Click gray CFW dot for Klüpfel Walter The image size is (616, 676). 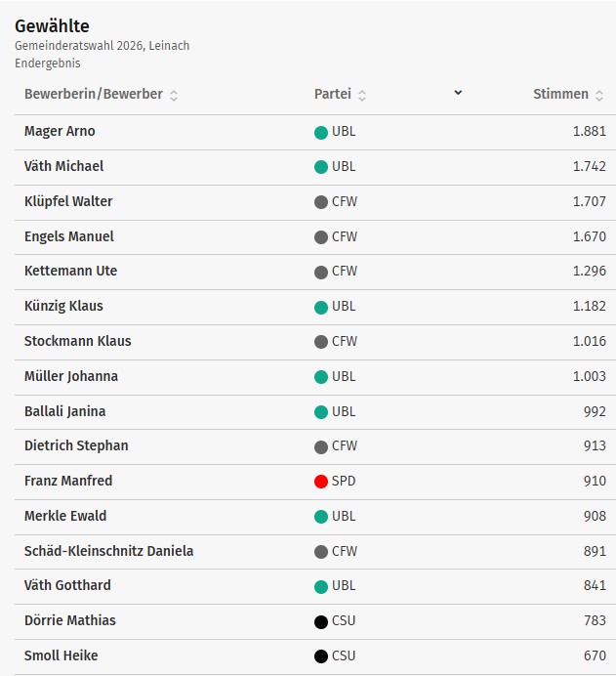tap(320, 202)
